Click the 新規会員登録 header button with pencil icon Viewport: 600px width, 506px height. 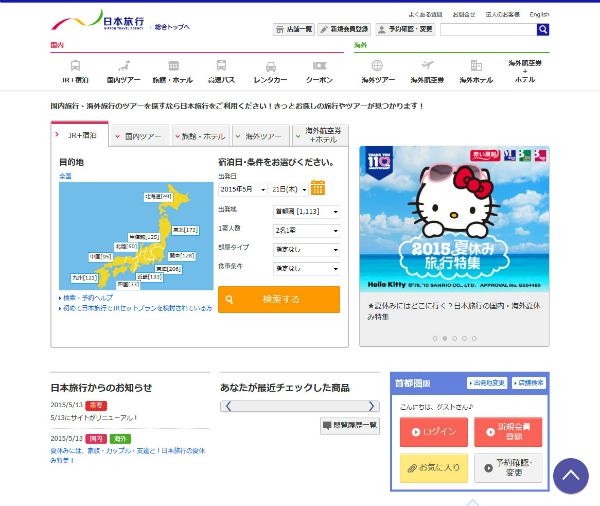point(344,29)
